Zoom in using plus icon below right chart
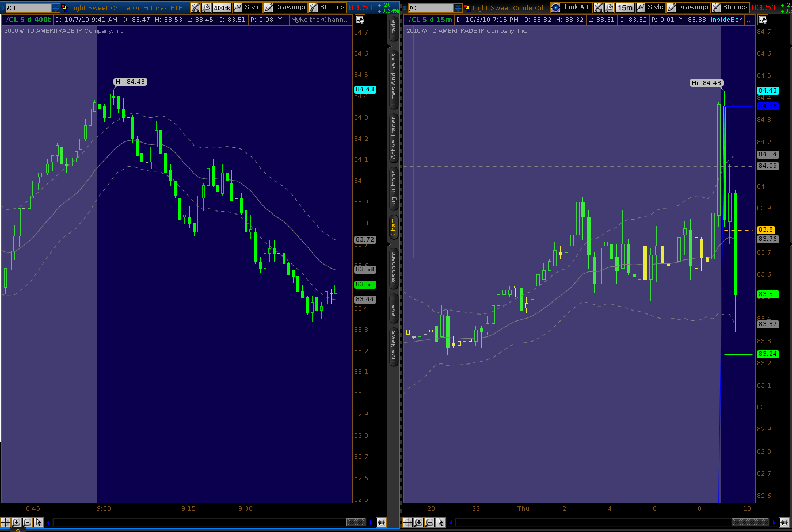The height and width of the screenshot is (532, 792). [x=418, y=522]
